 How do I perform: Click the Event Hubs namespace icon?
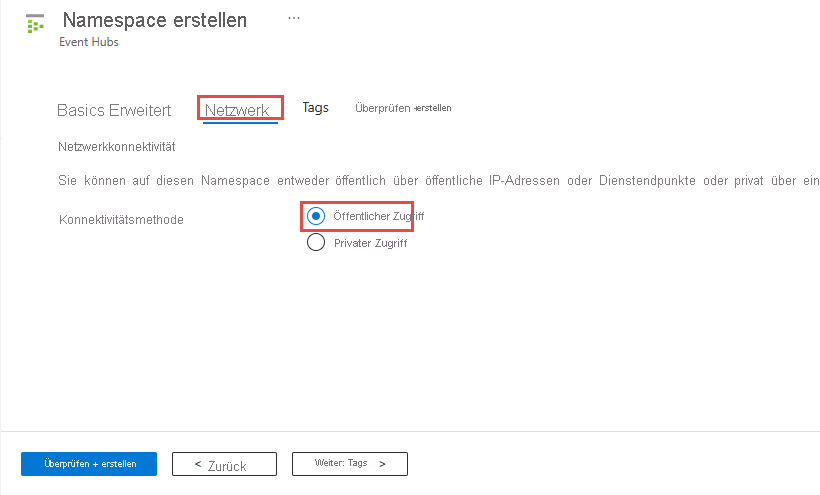(35, 23)
